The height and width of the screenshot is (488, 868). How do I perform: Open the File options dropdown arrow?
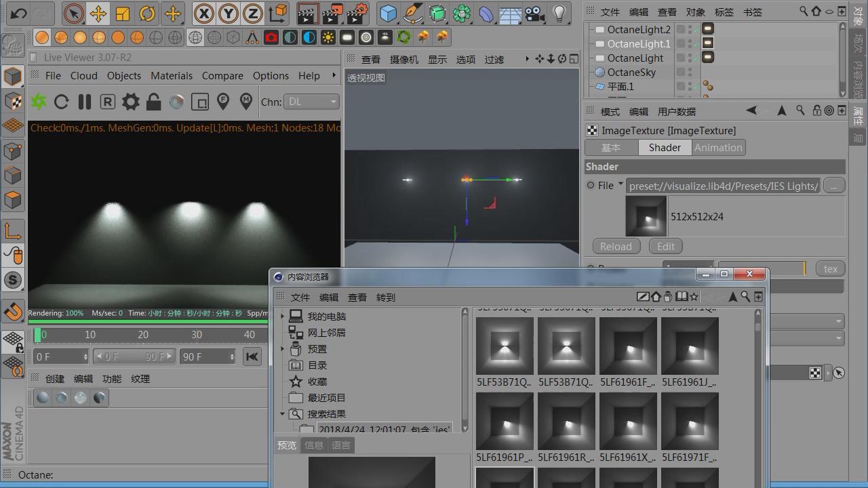coord(620,184)
